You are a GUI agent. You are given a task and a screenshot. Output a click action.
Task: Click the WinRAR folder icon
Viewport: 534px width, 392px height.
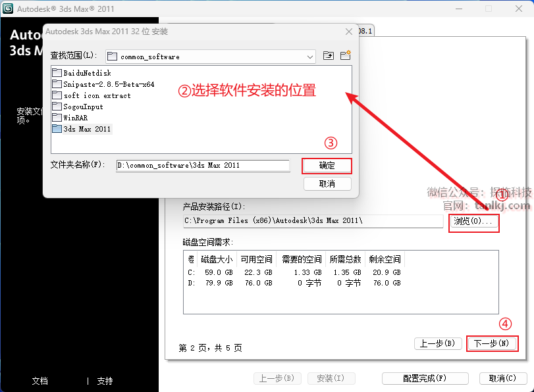57,117
